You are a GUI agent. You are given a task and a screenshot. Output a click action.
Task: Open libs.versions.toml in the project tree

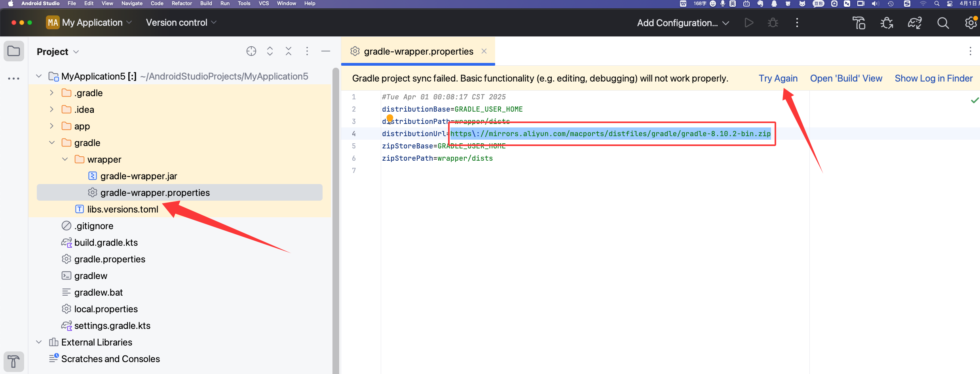(x=122, y=209)
